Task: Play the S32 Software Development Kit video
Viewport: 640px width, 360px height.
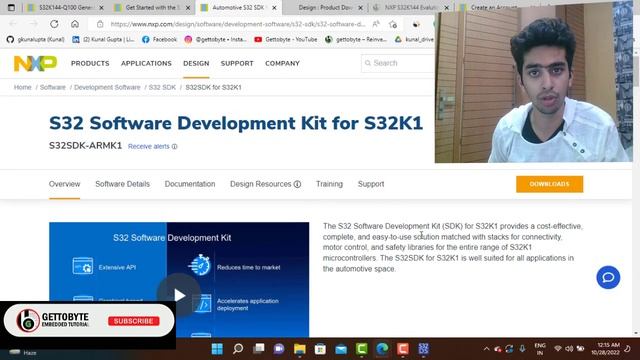Action: (x=179, y=295)
